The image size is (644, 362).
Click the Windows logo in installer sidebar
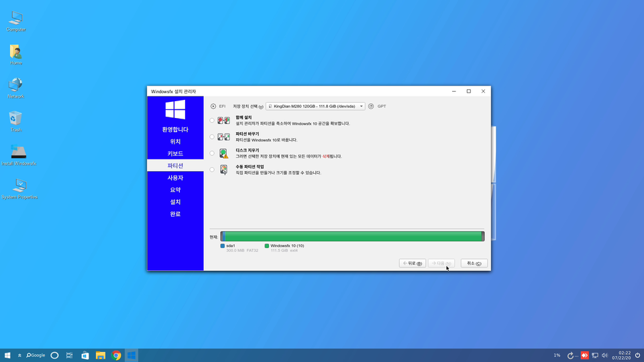(x=175, y=109)
